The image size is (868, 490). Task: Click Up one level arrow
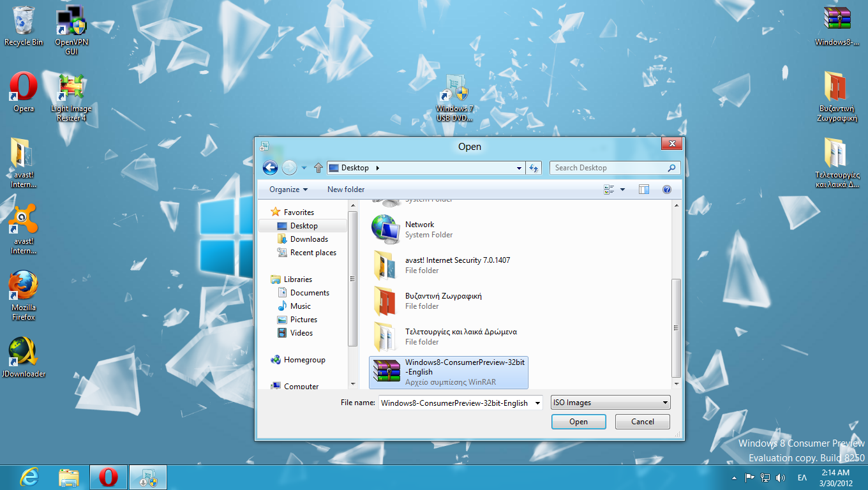pyautogui.click(x=318, y=168)
